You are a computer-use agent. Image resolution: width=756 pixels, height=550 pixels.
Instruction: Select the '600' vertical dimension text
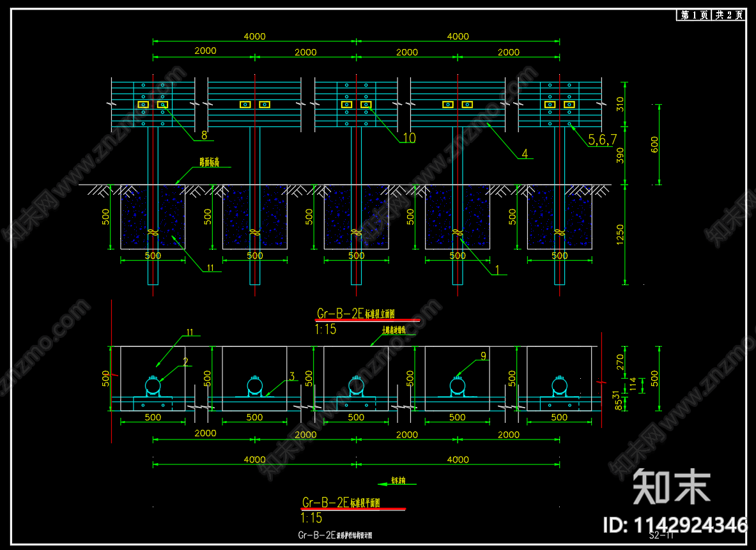point(654,144)
